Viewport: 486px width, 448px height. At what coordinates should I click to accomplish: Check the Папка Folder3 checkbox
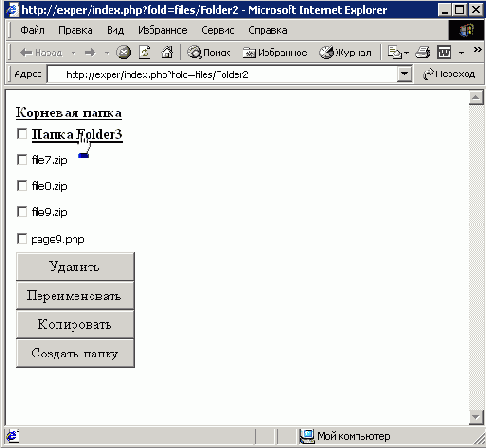click(x=22, y=134)
